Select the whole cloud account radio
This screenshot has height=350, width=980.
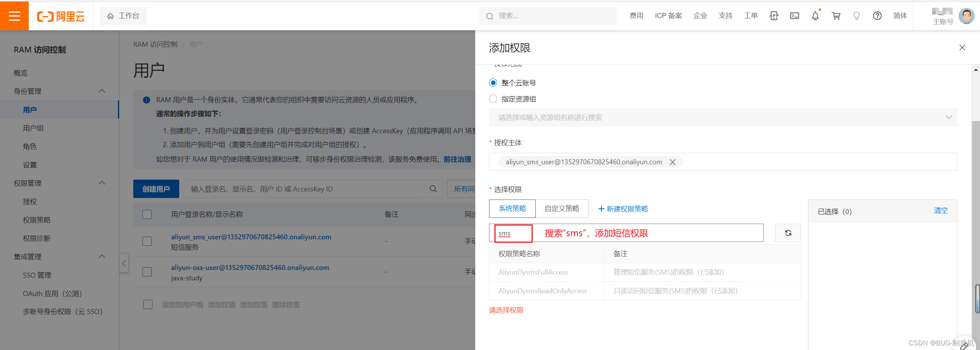pyautogui.click(x=493, y=83)
